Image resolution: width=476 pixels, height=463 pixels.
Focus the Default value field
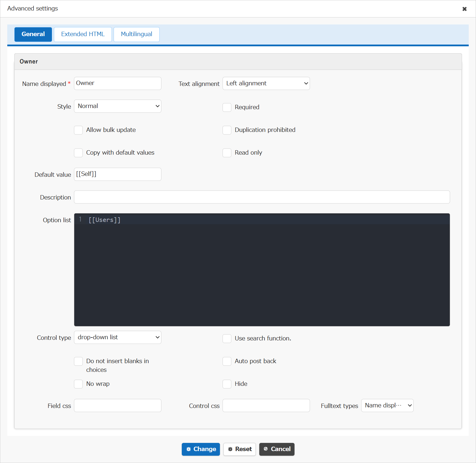[x=118, y=174]
